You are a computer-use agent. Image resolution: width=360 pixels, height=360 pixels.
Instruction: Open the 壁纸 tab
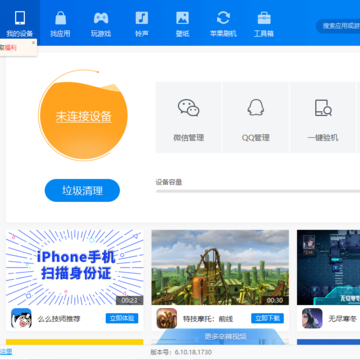182,23
